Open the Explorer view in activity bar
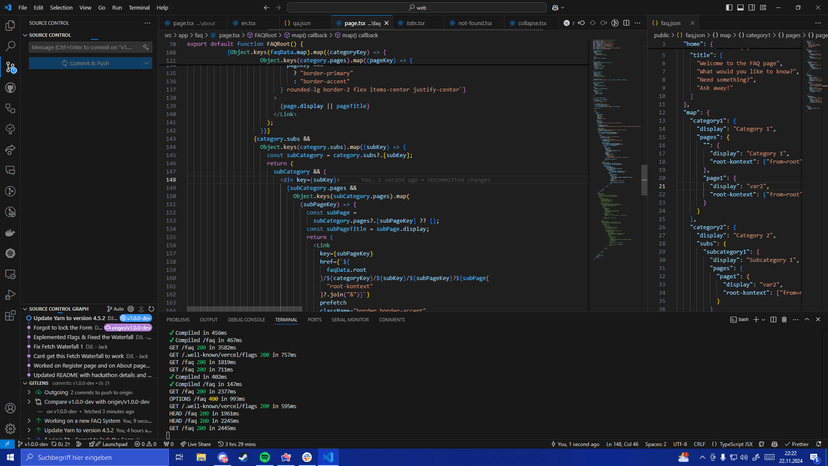Screen dimensions: 828x466 [10, 26]
